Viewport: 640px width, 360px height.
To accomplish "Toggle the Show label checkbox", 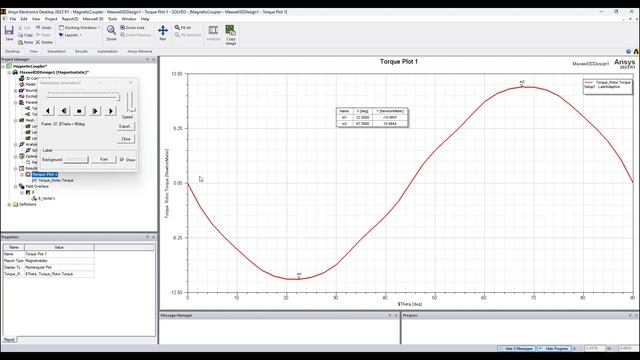I will 122,160.
